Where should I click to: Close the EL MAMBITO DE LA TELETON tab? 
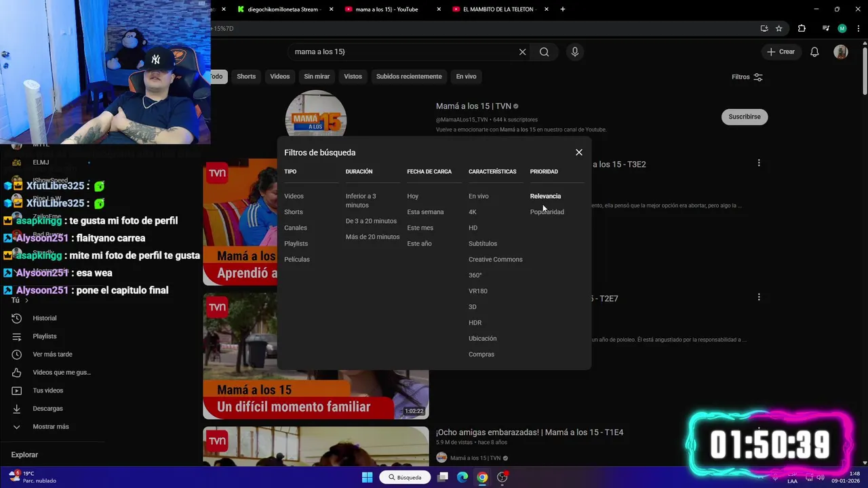547,9
